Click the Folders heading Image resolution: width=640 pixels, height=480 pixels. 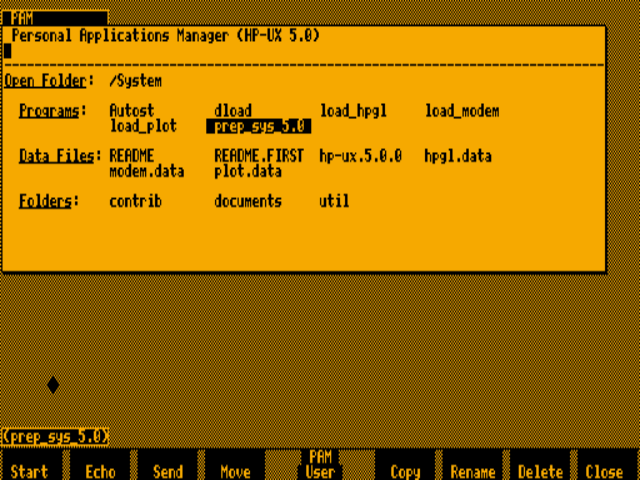tap(49, 201)
